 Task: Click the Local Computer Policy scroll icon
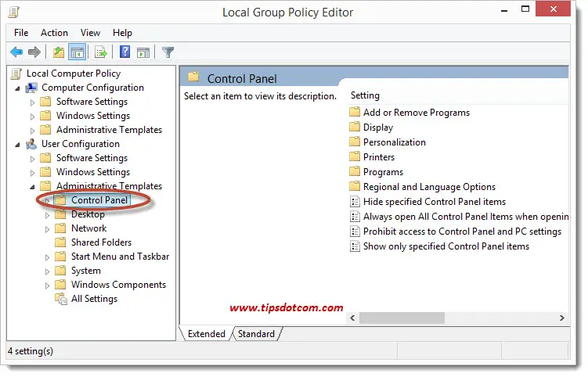(16, 74)
